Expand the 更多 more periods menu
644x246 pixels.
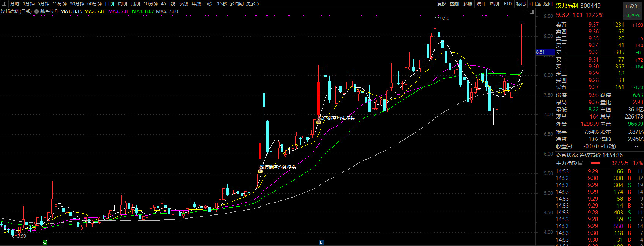[x=252, y=3]
